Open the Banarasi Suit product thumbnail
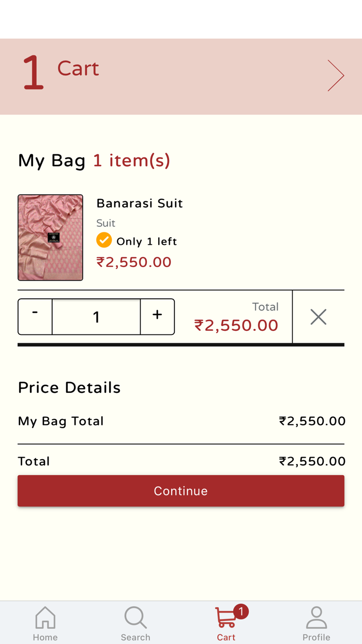 50,238
